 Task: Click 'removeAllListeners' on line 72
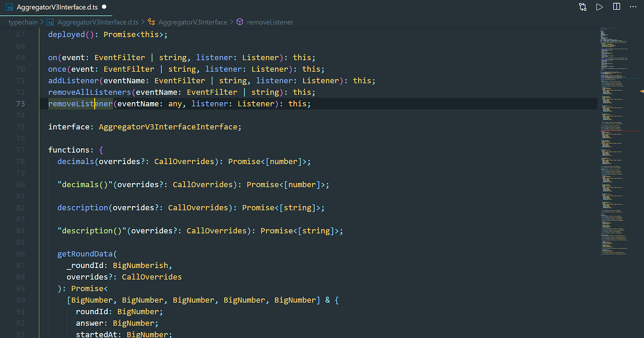tap(90, 92)
